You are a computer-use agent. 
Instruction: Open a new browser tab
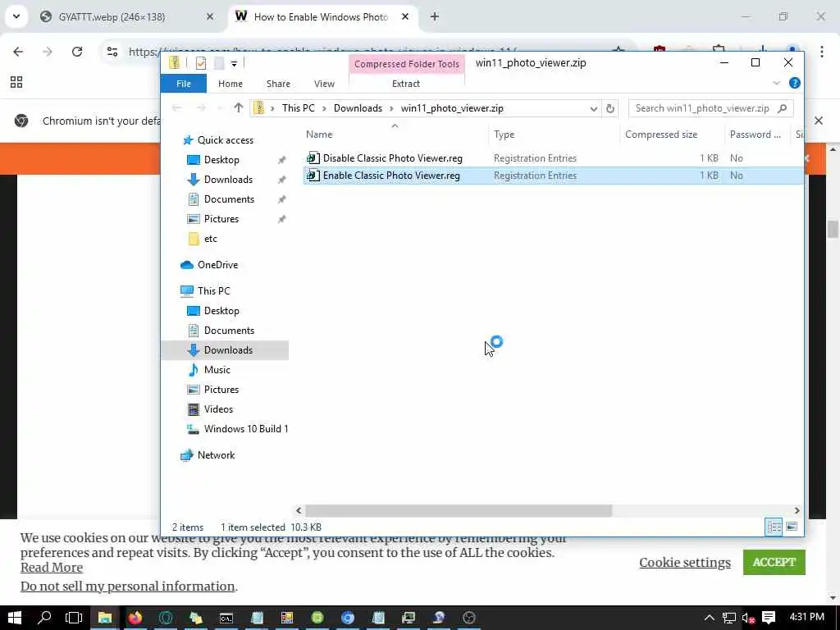(435, 16)
